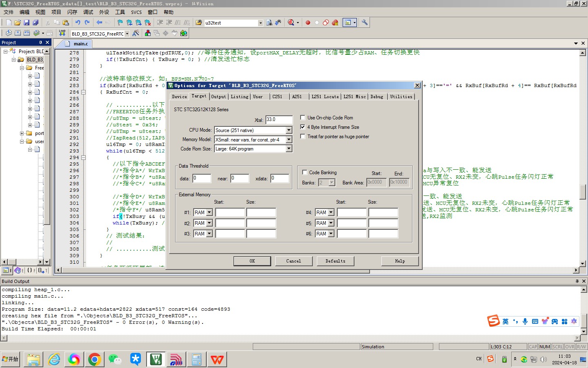Uncheck 4 Byte Interrupt Frame Size
The height and width of the screenshot is (368, 588).
pyautogui.click(x=303, y=127)
